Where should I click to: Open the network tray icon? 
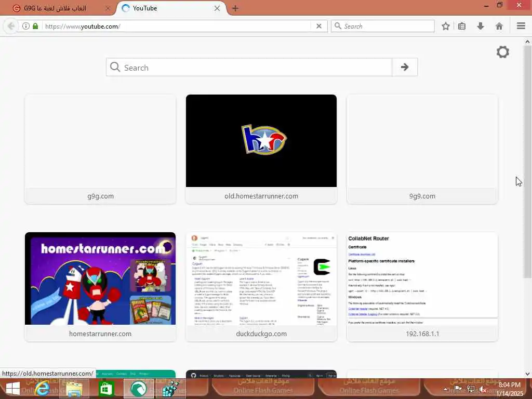pos(471,389)
